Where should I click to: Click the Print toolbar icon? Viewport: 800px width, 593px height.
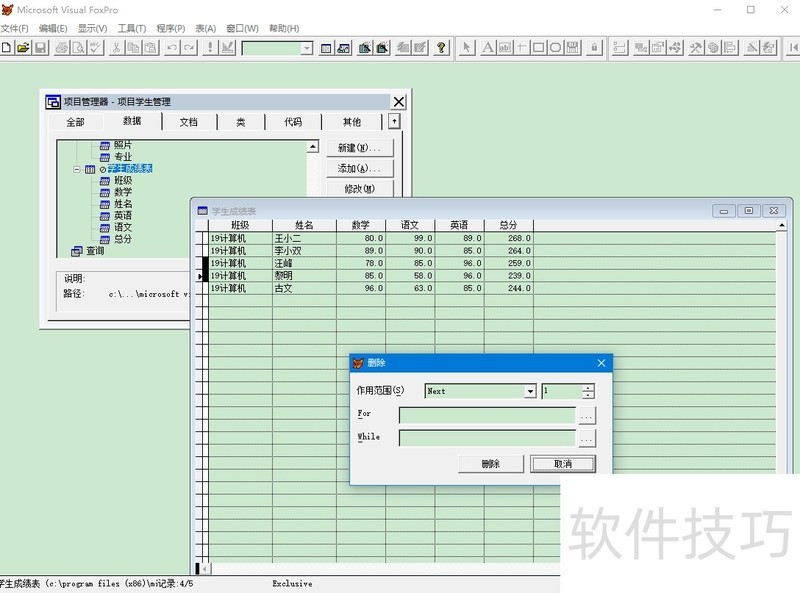coord(62,48)
